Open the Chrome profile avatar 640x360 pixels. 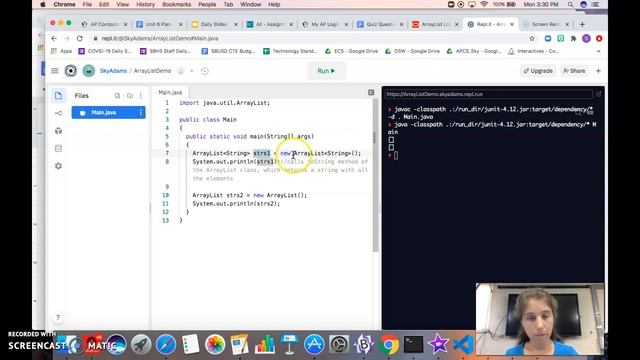[587, 38]
